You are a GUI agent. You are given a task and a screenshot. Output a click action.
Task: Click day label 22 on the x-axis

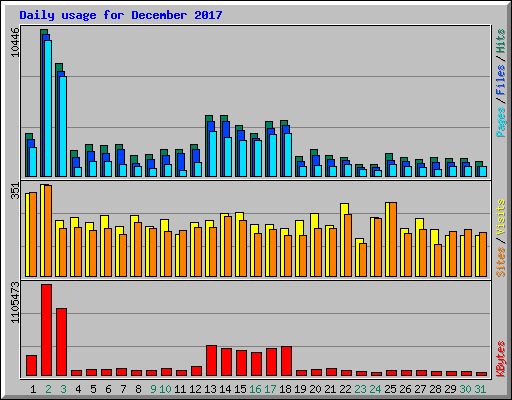point(345,389)
